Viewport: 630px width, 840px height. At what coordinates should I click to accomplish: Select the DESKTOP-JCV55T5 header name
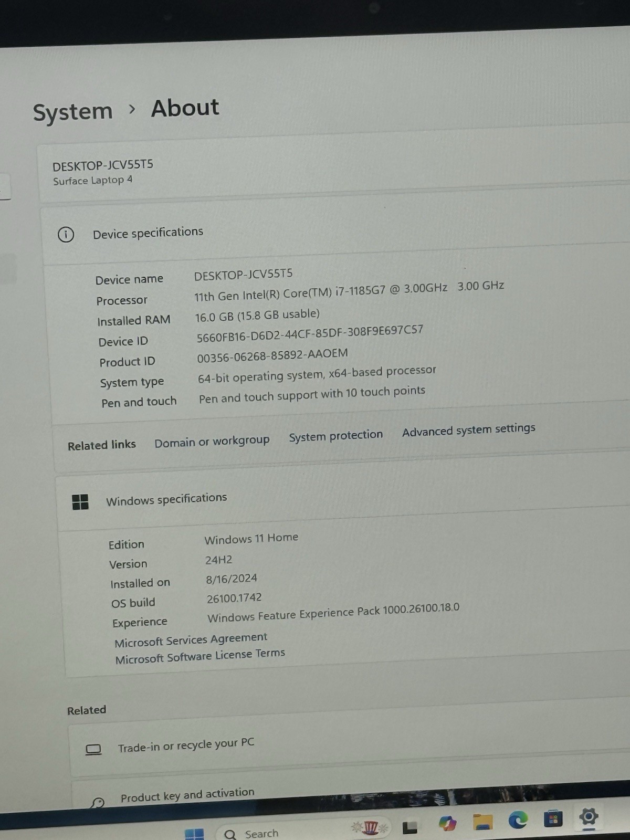coord(103,165)
